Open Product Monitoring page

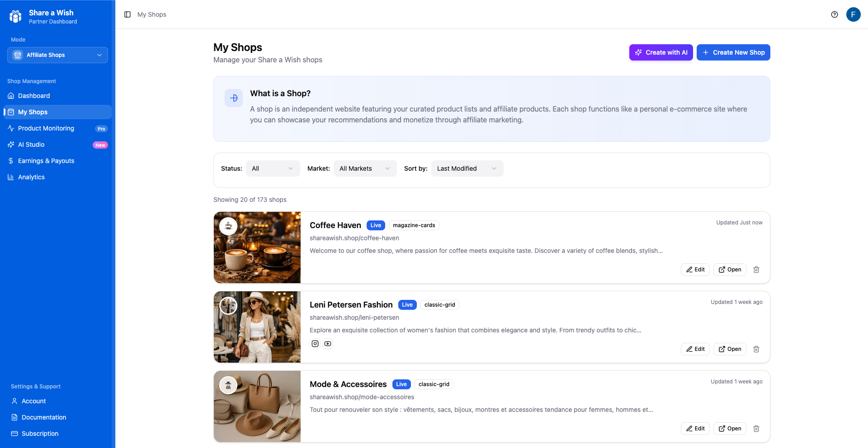point(57,128)
